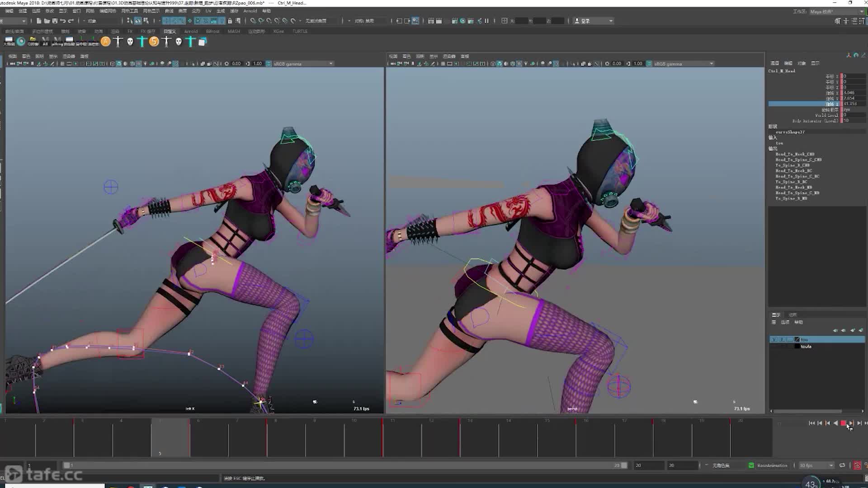The width and height of the screenshot is (868, 488).
Task: Click the first skull shelf icon
Action: 130,42
